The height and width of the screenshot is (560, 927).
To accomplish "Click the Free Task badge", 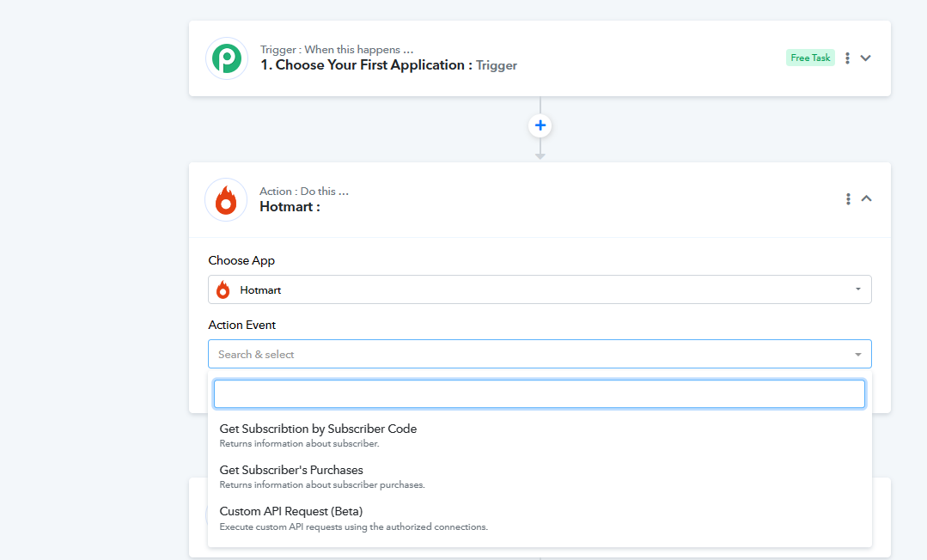I will (810, 58).
